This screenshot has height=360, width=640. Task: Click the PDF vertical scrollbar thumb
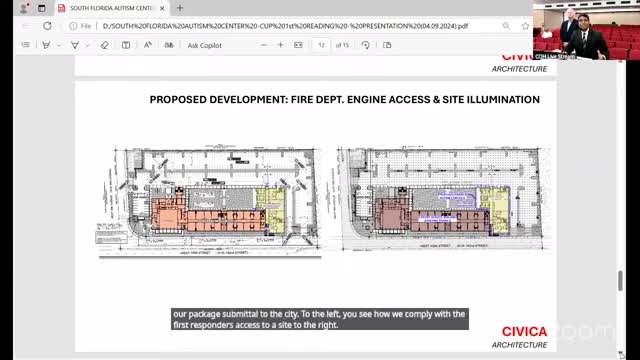[x=620, y=281]
